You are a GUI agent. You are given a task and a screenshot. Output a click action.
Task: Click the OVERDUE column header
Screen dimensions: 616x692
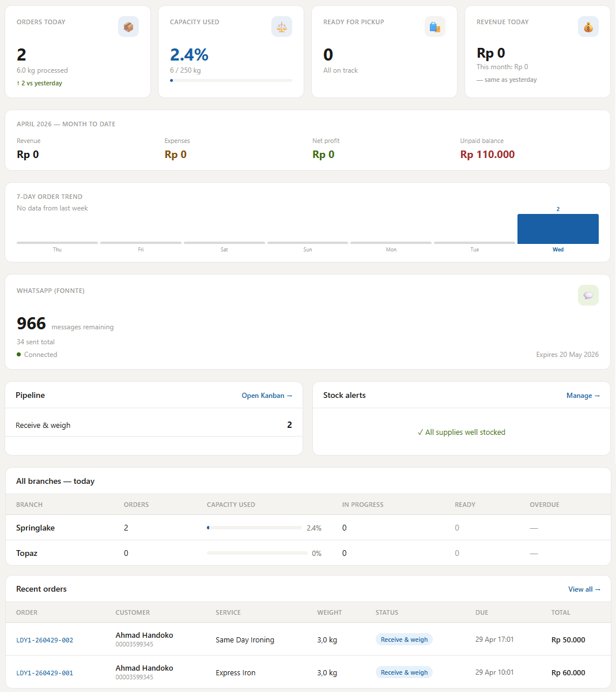point(545,505)
